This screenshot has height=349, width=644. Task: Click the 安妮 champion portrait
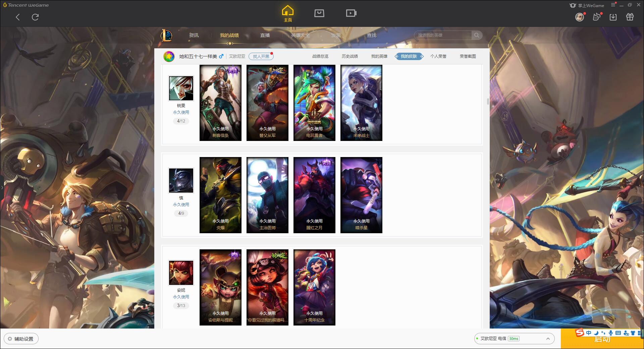[x=181, y=273]
